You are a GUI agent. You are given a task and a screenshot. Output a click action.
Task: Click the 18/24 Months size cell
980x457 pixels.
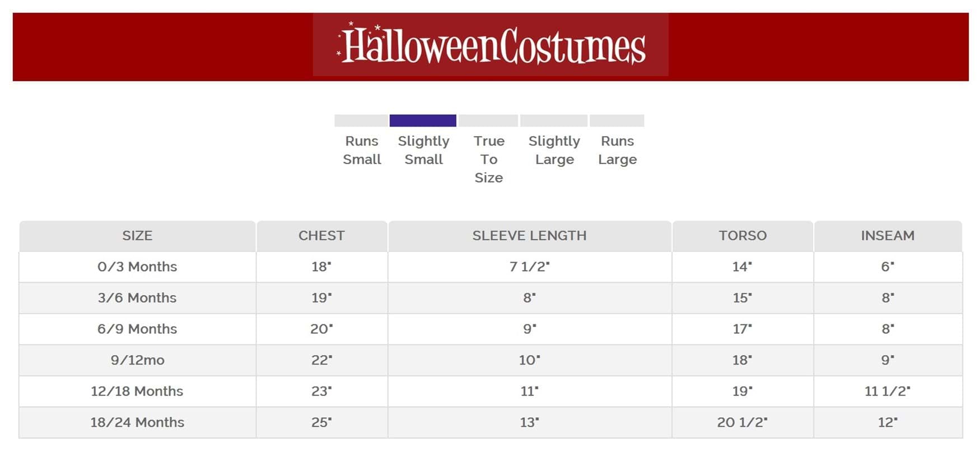(137, 422)
